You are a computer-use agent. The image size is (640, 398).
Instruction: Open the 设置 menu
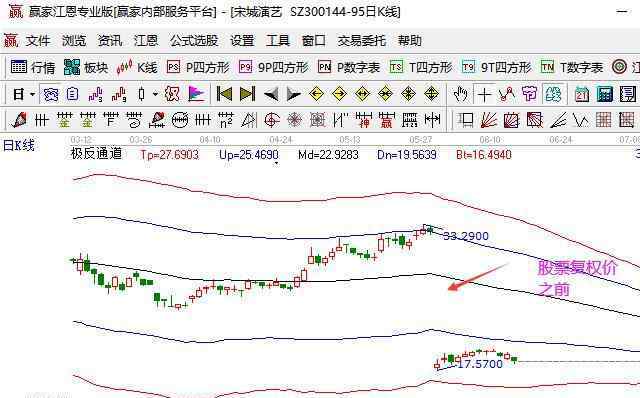242,40
